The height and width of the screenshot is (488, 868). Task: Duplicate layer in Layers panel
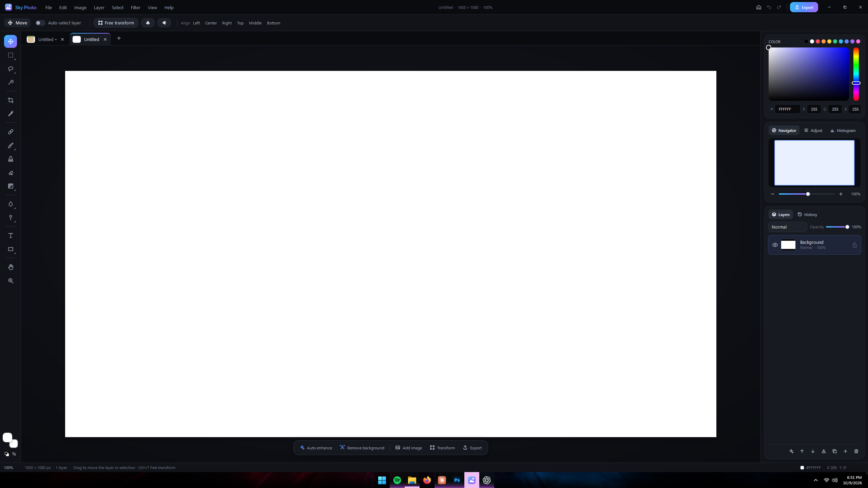click(834, 451)
